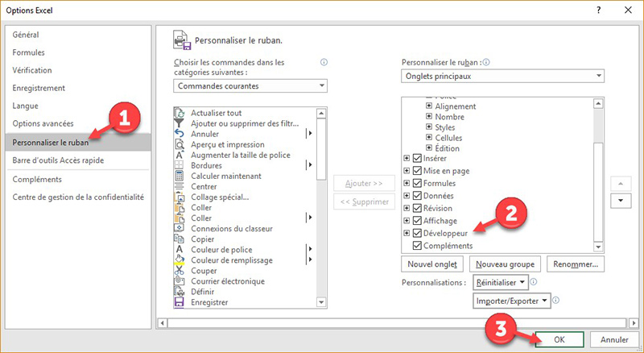Click the Aperçu et impression icon

(180, 144)
